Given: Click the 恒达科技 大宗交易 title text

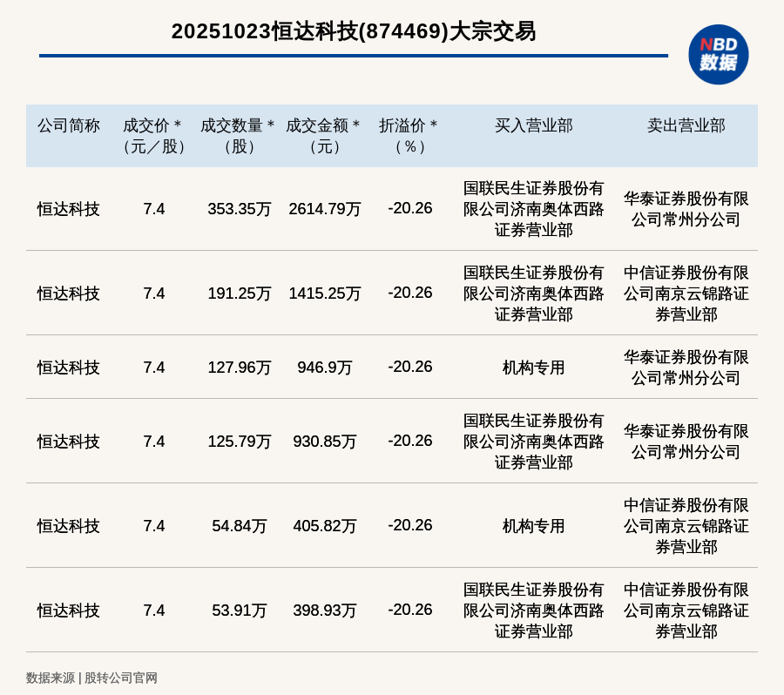Looking at the screenshot, I should click(353, 31).
